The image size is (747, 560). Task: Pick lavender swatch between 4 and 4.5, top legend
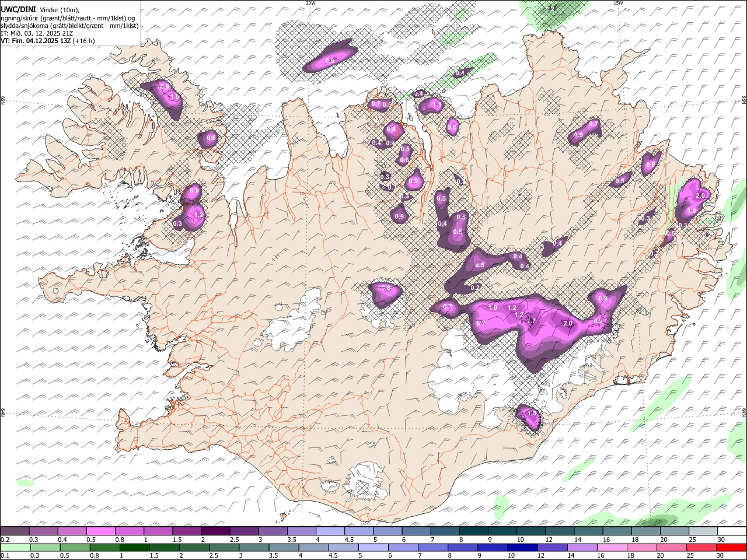pyautogui.click(x=330, y=531)
